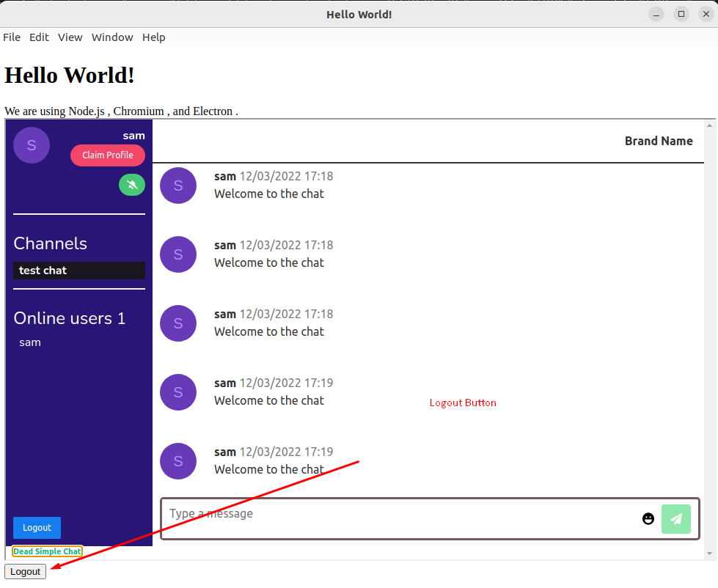Open the Help menu
Screen dimensions: 718x588
tap(153, 37)
